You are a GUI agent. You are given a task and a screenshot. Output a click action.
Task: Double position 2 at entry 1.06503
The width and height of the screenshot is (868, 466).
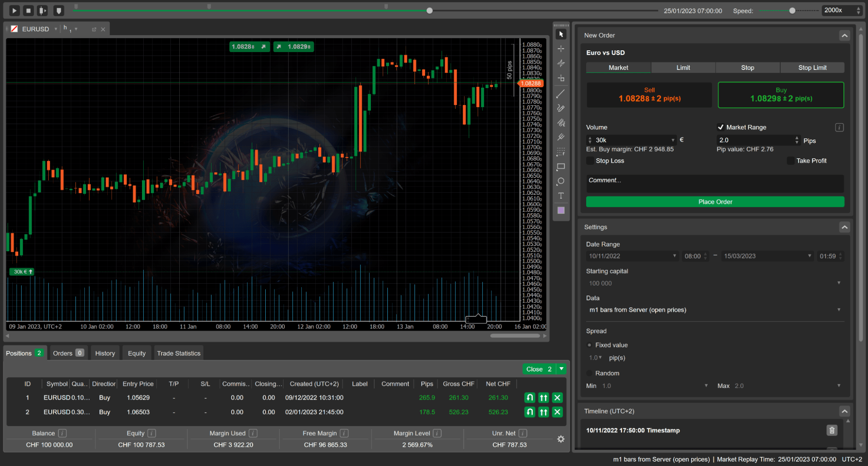544,412
